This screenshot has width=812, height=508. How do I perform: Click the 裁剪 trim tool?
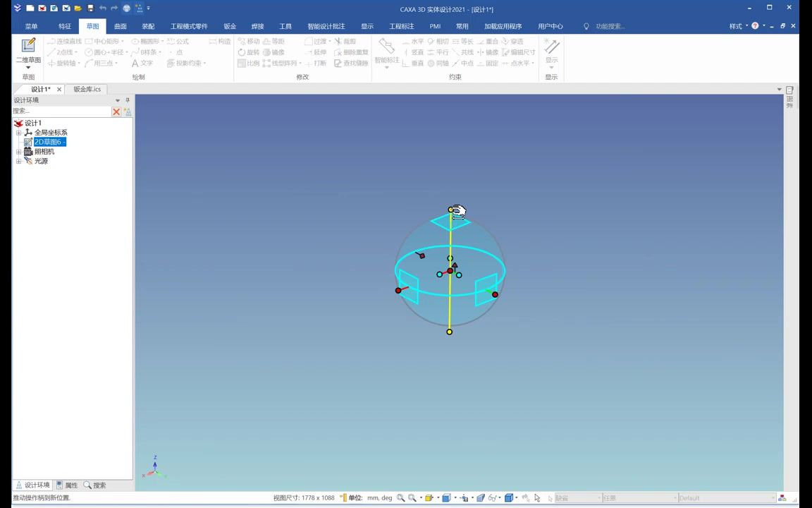point(345,41)
